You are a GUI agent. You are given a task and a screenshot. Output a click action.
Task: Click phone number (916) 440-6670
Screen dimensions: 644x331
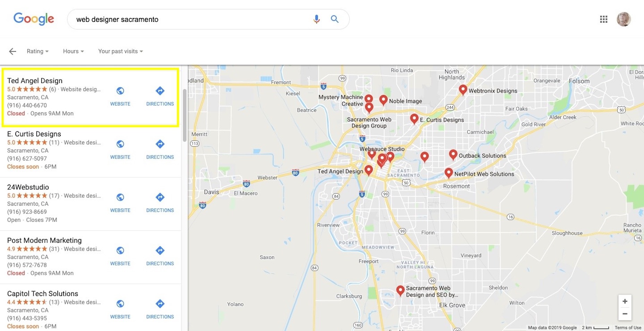pyautogui.click(x=27, y=105)
